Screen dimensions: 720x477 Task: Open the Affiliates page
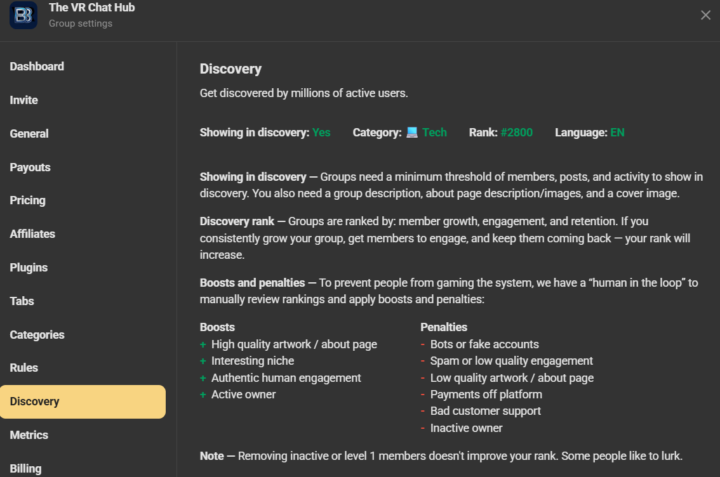click(x=32, y=234)
